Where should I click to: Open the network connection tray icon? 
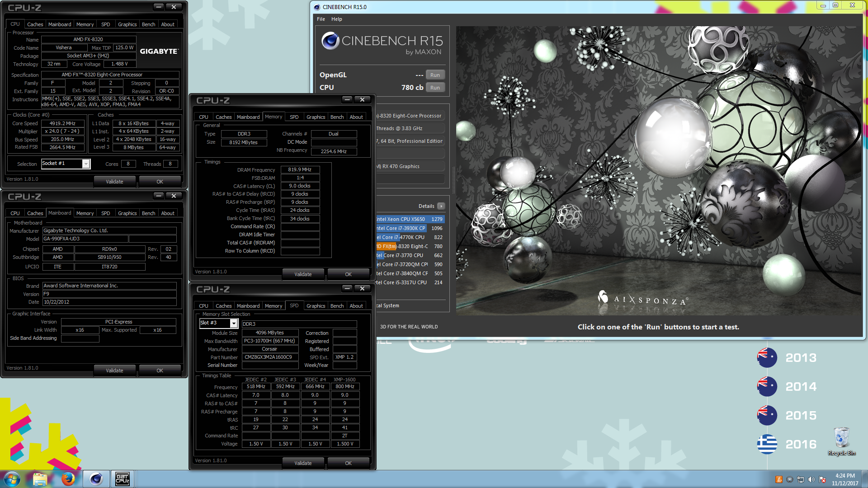[801, 479]
